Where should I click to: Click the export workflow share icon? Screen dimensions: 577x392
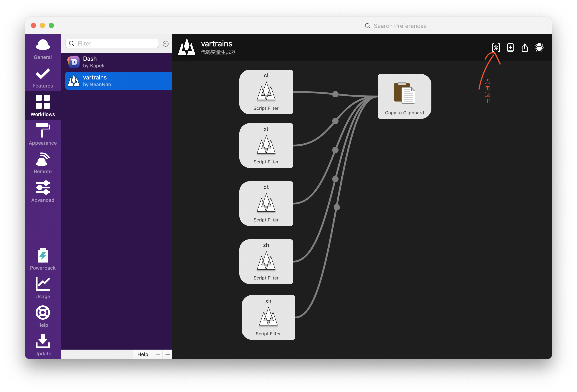pyautogui.click(x=525, y=47)
